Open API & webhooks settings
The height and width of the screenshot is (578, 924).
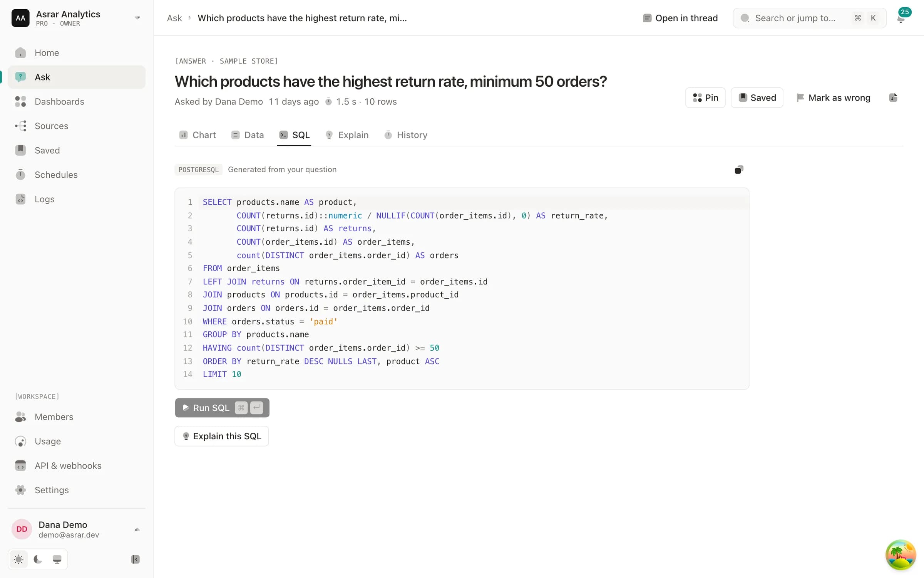[x=77, y=465]
